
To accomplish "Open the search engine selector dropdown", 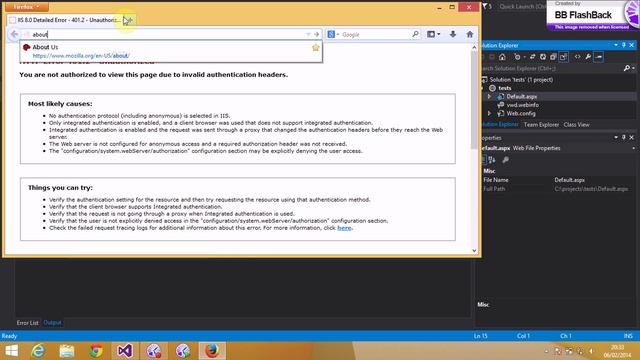I will click(x=333, y=34).
